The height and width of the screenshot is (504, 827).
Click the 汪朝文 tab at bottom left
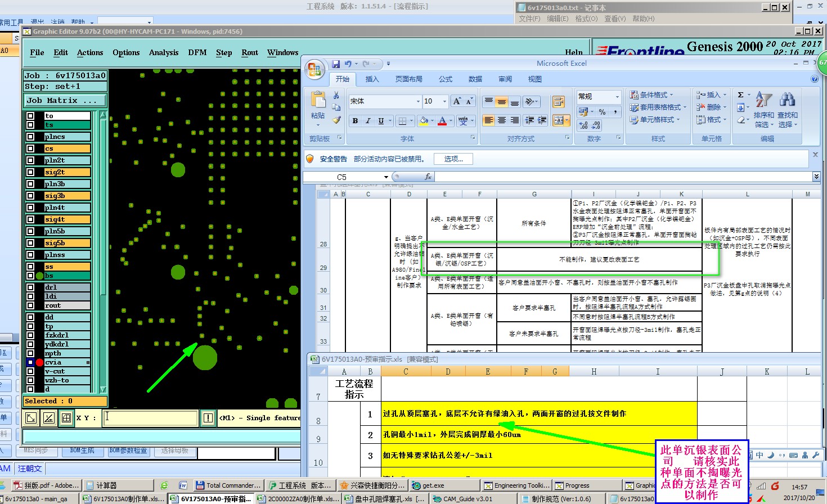pos(30,469)
